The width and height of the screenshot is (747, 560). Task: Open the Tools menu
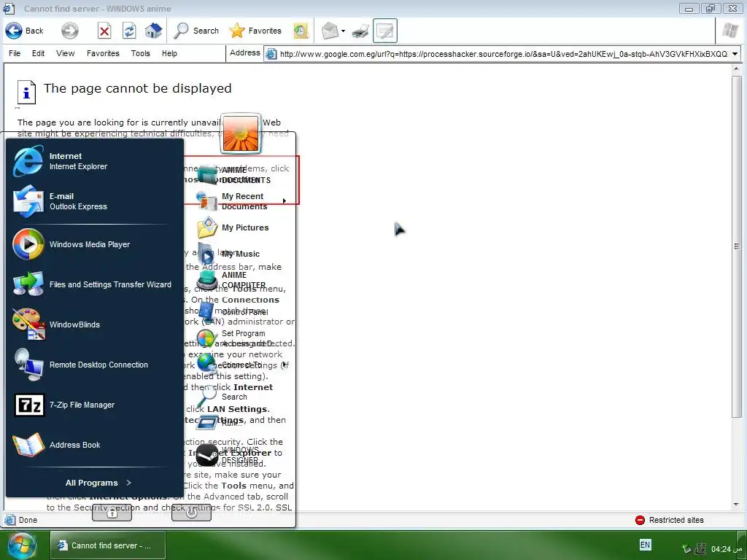141,53
